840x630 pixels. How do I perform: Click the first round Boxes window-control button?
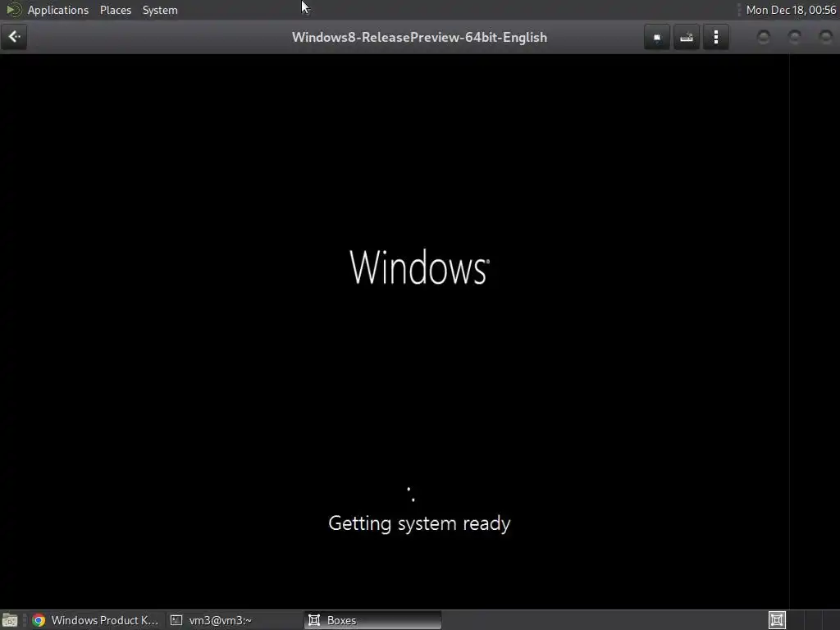tap(764, 37)
